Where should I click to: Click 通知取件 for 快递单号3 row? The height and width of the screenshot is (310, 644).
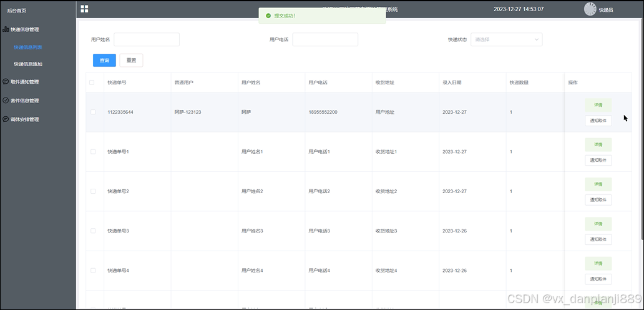click(x=598, y=239)
